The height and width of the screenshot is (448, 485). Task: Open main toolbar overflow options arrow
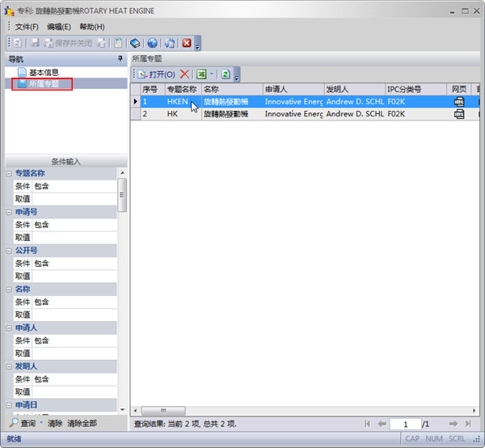click(x=198, y=47)
